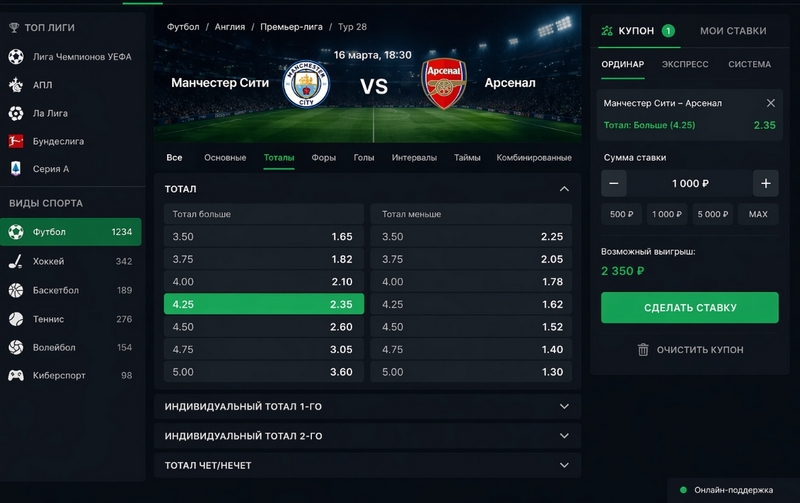Expand the Тотал чет/нечет section
This screenshot has width=800, height=503.
564,465
